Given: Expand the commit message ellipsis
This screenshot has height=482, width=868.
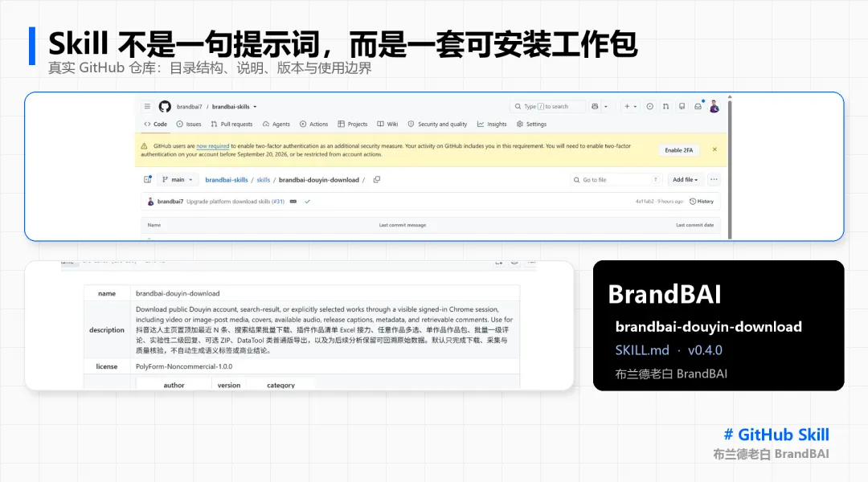Looking at the screenshot, I should (293, 202).
